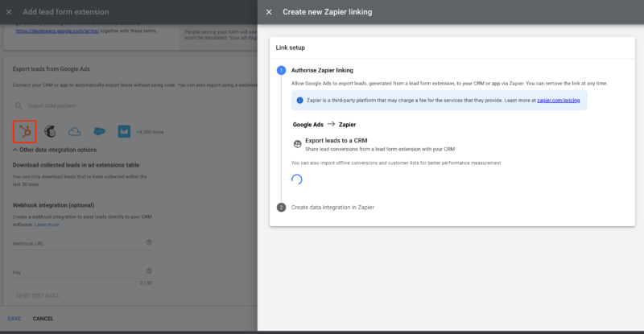
Task: Click the Export leads to CRM icon
Action: 299,142
